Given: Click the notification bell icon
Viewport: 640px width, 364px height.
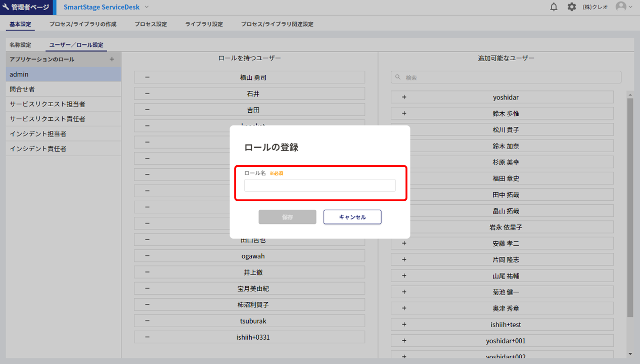Looking at the screenshot, I should click(x=554, y=7).
